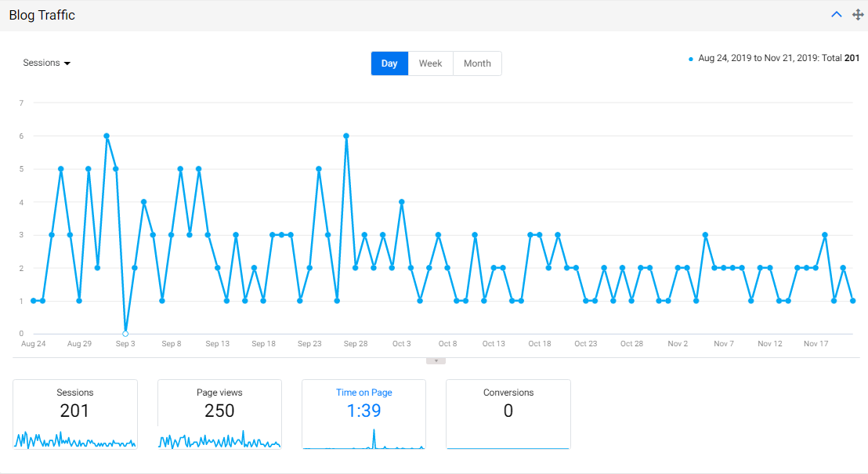The height and width of the screenshot is (474, 868).
Task: Click the first data point at Aug 24
Action: (33, 301)
